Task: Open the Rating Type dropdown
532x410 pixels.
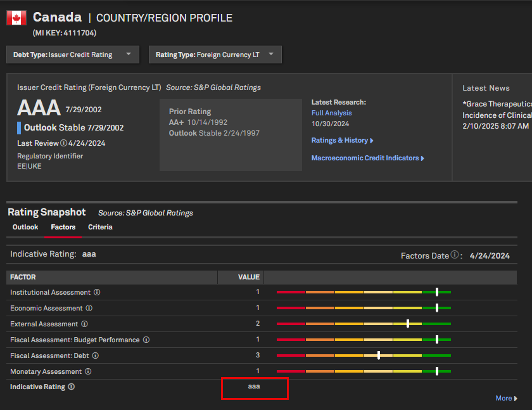Action: click(x=215, y=54)
